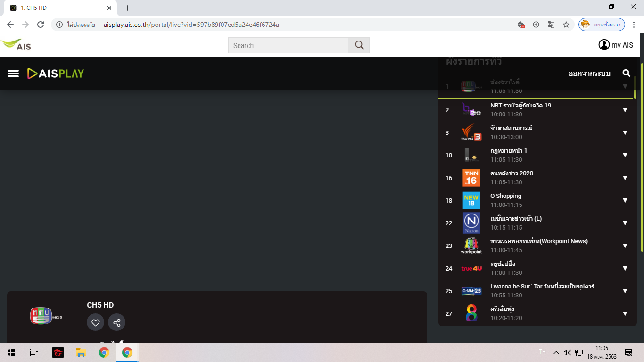Image resolution: width=644 pixels, height=362 pixels.
Task: Reload the current page
Action: click(x=41, y=25)
